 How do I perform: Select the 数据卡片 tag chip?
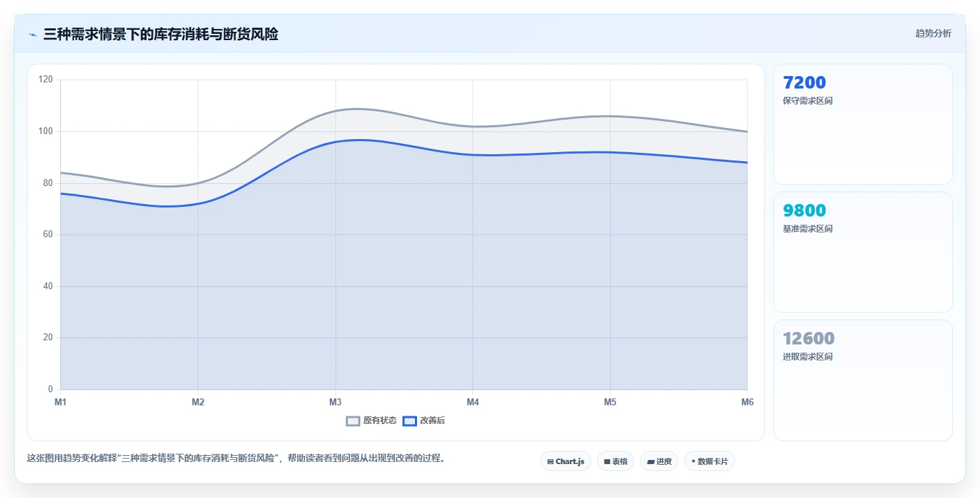[710, 461]
